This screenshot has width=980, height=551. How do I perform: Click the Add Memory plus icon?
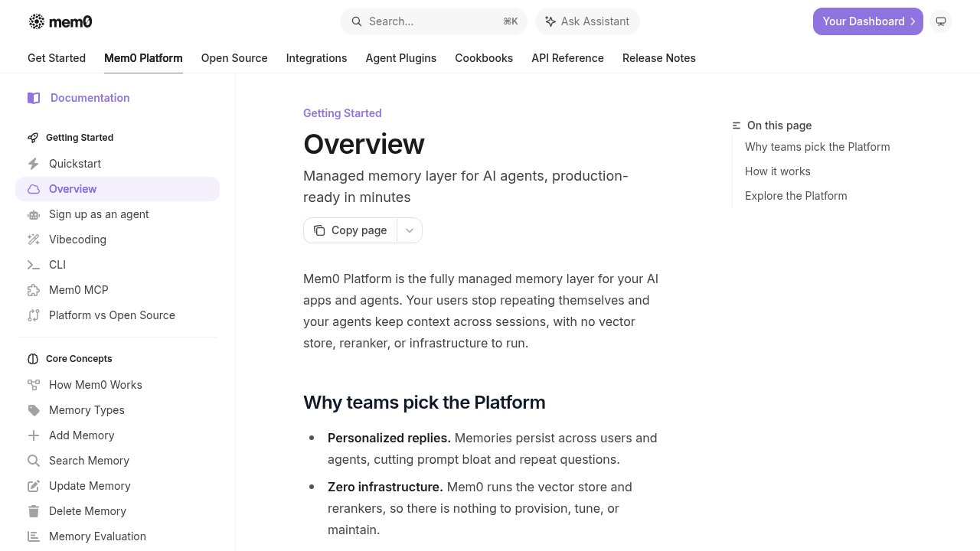point(33,435)
